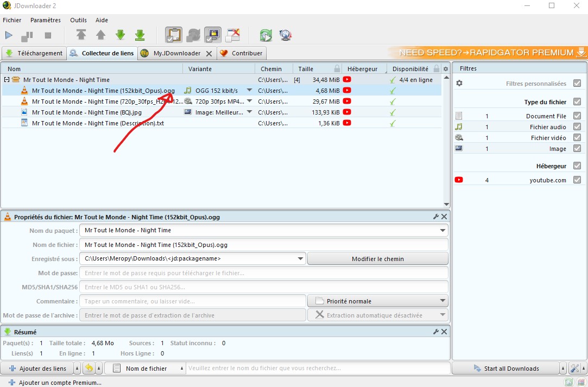Collapse the Mr Tout le Monde package
Viewport: 588px width, 387px height.
(x=7, y=80)
